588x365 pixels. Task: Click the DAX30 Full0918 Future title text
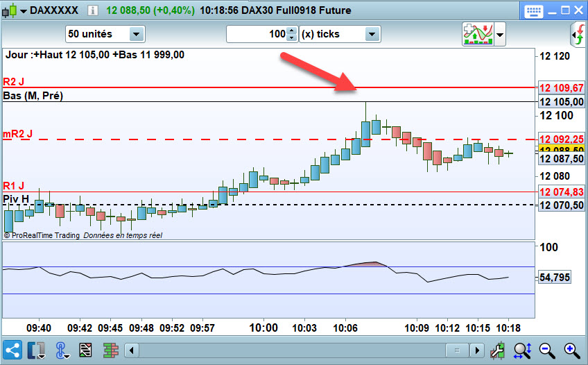pyautogui.click(x=296, y=10)
